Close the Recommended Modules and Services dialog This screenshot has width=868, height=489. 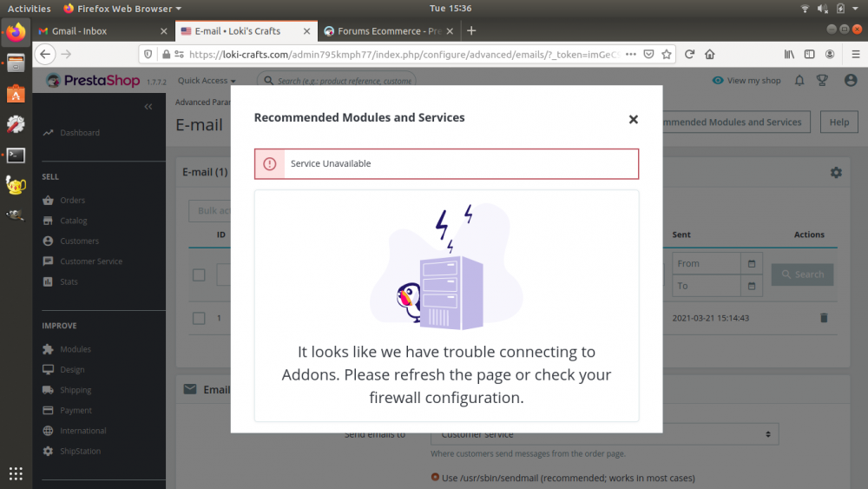(634, 119)
